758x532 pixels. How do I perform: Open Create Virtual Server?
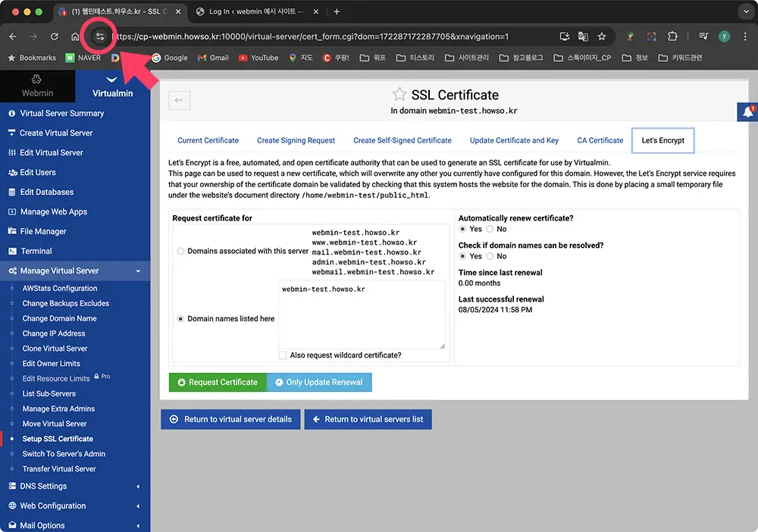(x=56, y=133)
